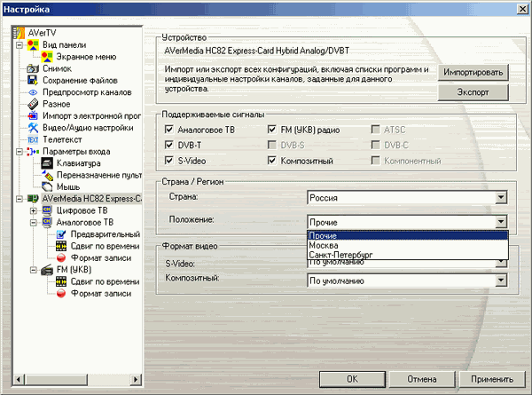The width and height of the screenshot is (532, 395).
Task: Toggle the DVB-T signal checkbox
Action: 170,145
